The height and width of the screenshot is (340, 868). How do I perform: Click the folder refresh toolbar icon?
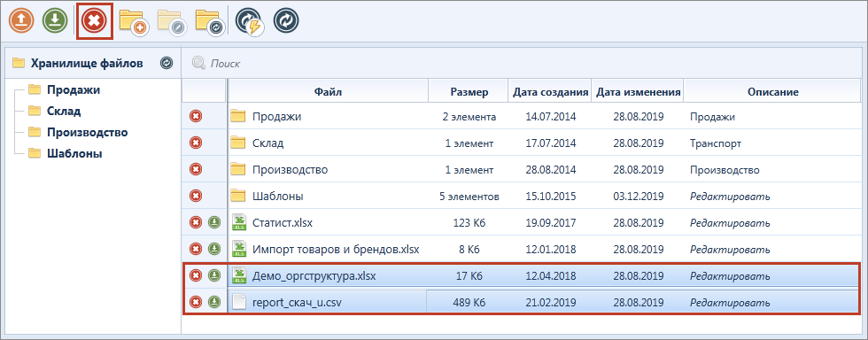[x=211, y=22]
